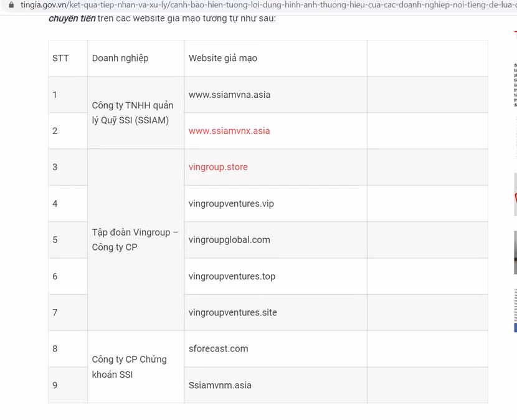Click the STT column header
The height and width of the screenshot is (420, 517).
68,59
